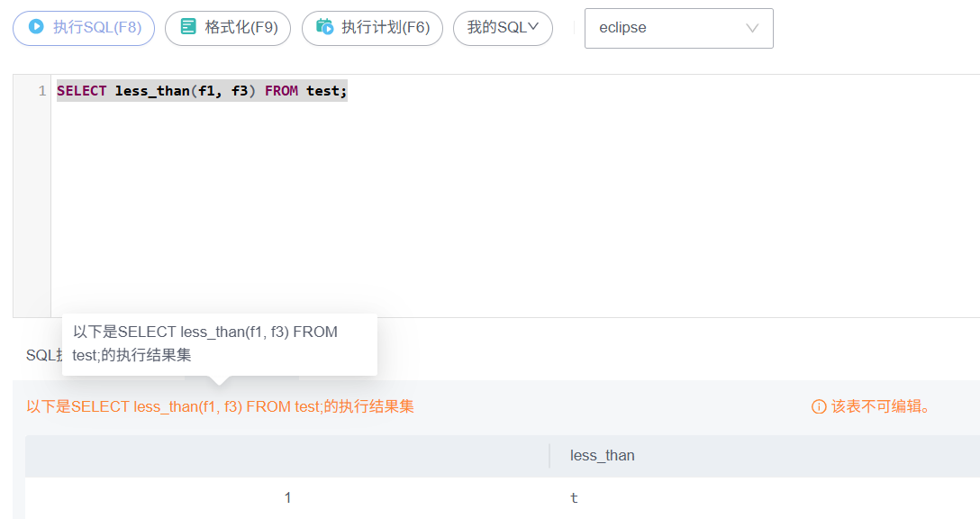Place cursor on table name test in editor

click(322, 91)
